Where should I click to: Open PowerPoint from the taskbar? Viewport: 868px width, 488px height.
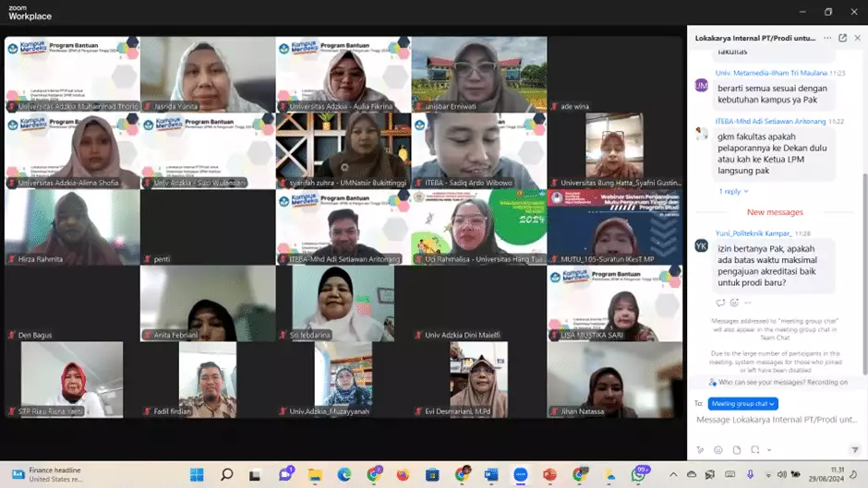(x=549, y=475)
